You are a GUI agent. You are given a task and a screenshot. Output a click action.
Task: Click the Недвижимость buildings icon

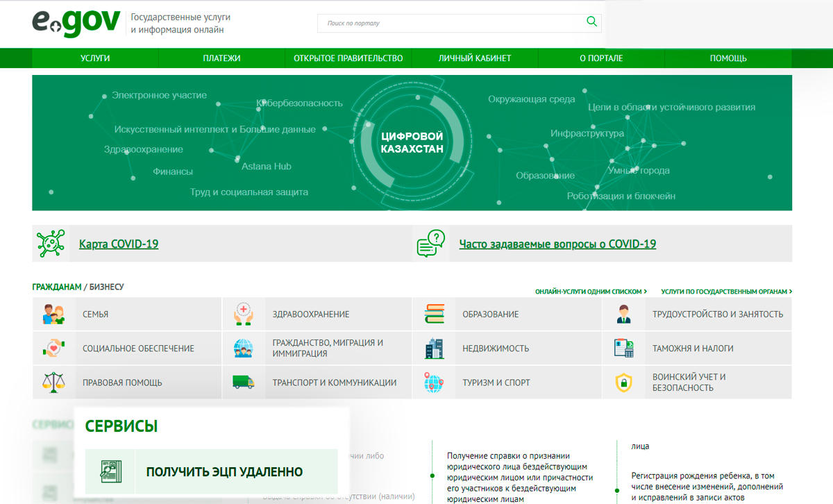(434, 348)
